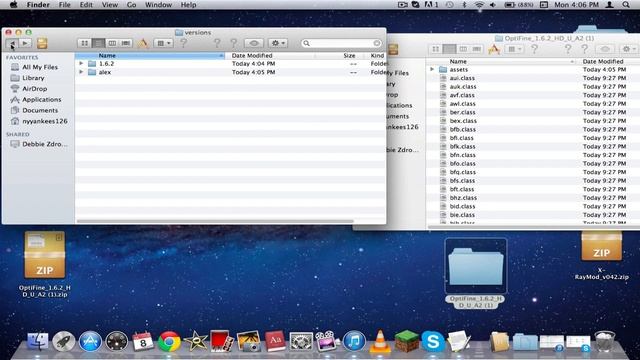Switch OptiFine window to column view

click(463, 49)
